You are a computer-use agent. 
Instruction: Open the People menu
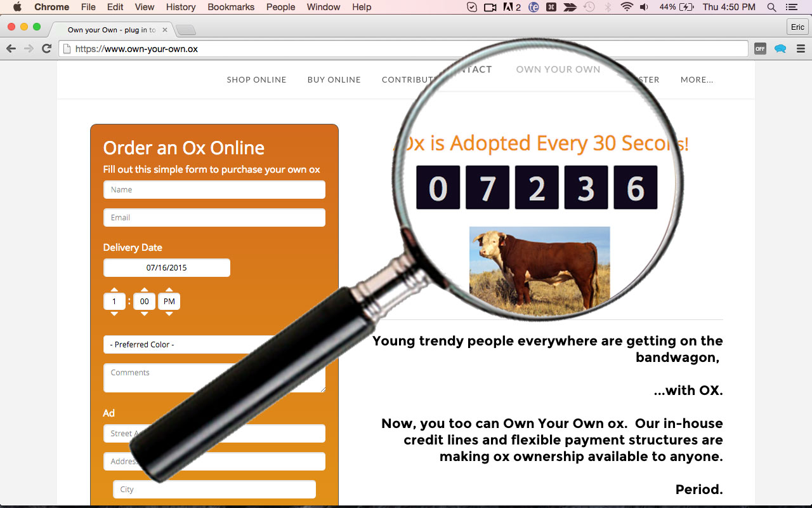click(x=280, y=7)
